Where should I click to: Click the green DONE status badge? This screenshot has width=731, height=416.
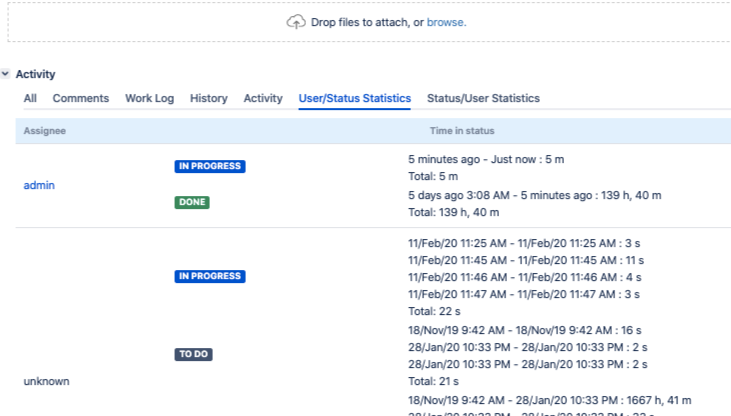pyautogui.click(x=192, y=202)
